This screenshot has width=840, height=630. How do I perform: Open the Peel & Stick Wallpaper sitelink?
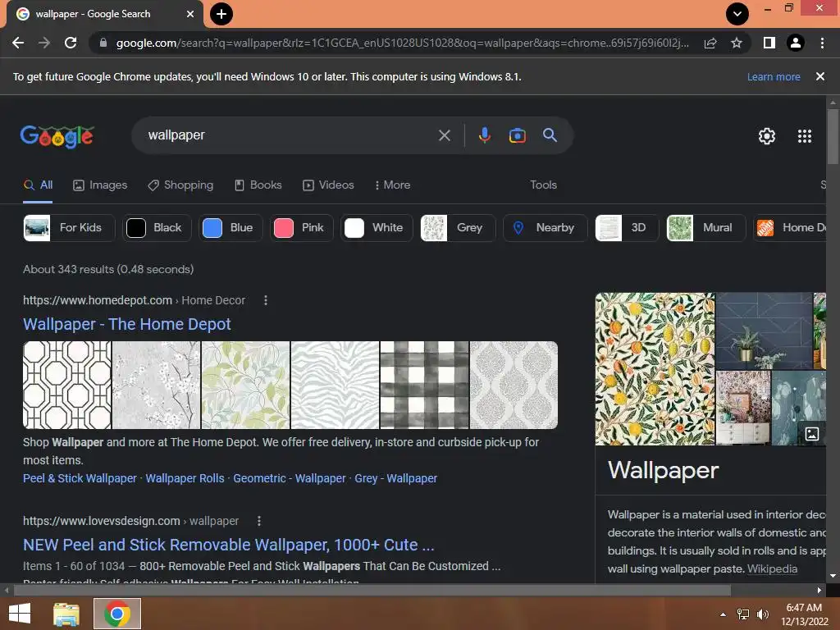coord(80,478)
